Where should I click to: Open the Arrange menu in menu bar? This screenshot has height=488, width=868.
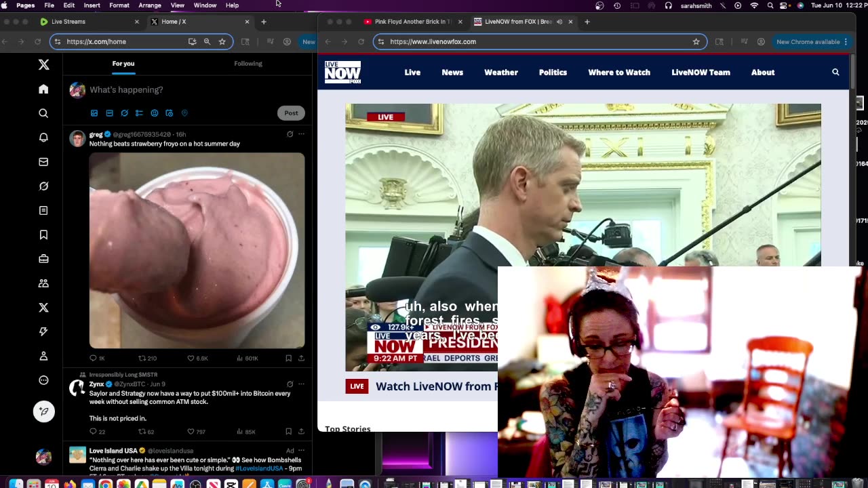[150, 5]
